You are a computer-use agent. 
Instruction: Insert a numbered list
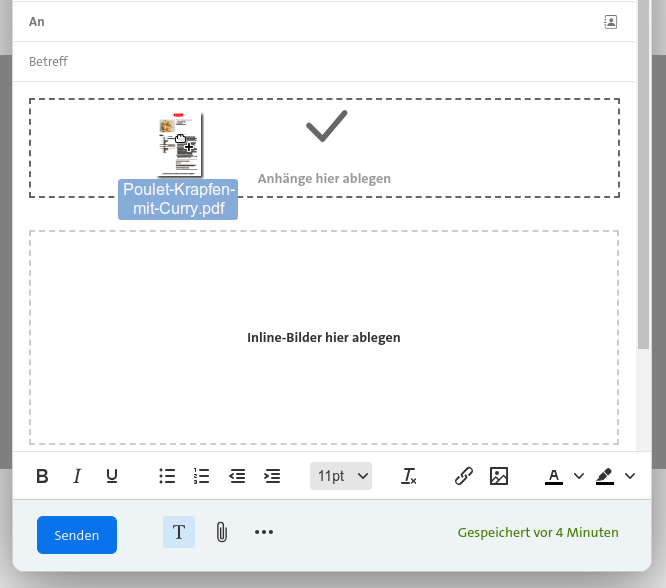point(202,476)
